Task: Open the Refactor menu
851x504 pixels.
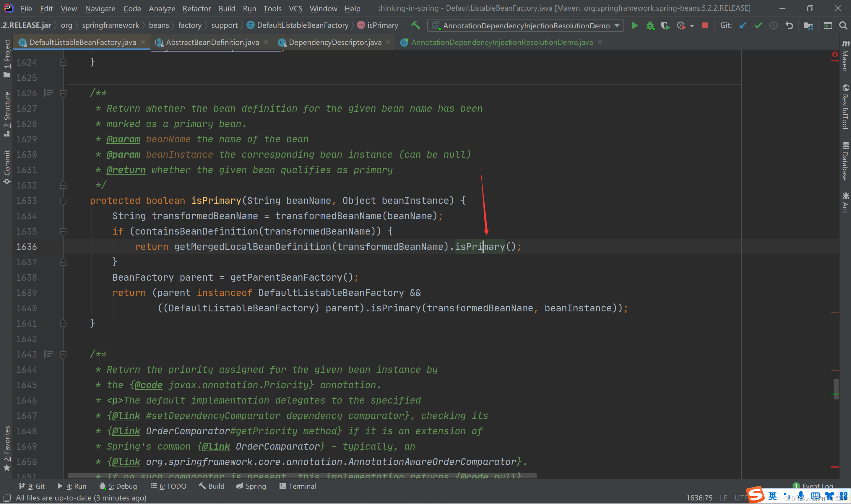Action: (196, 9)
